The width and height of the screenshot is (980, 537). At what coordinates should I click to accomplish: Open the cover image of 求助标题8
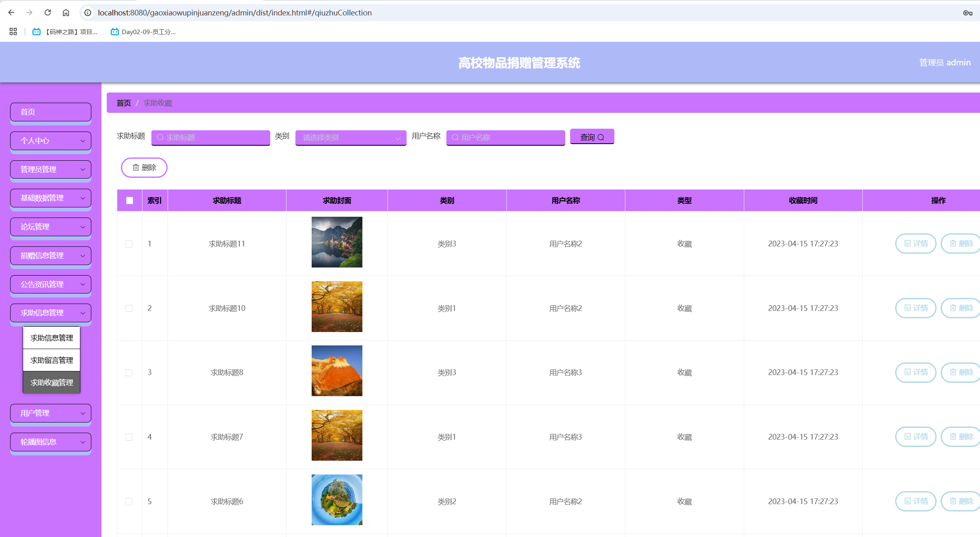pyautogui.click(x=337, y=371)
